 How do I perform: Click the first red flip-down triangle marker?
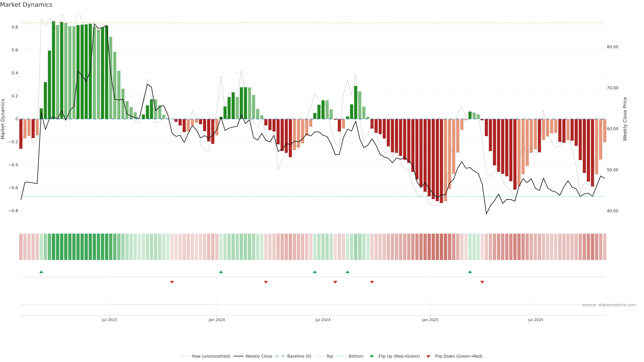point(172,282)
